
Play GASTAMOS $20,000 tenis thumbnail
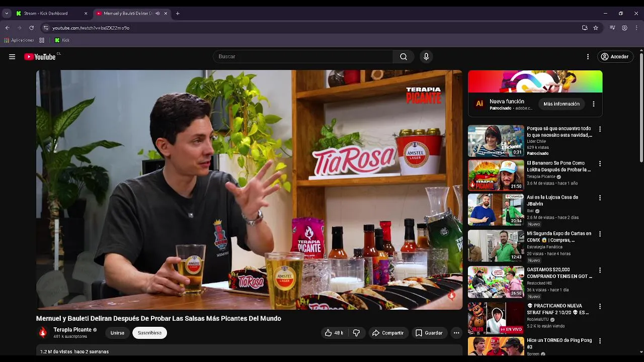pyautogui.click(x=496, y=282)
